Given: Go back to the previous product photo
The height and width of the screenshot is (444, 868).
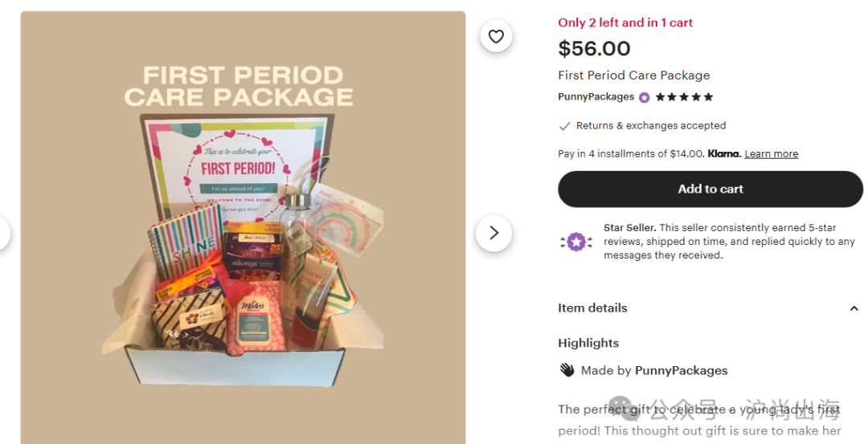Looking at the screenshot, I should (3, 233).
